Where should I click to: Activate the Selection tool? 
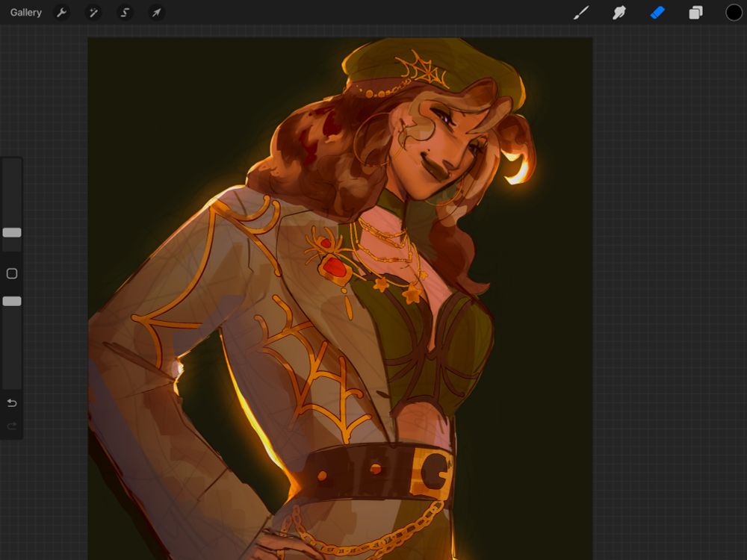(125, 13)
